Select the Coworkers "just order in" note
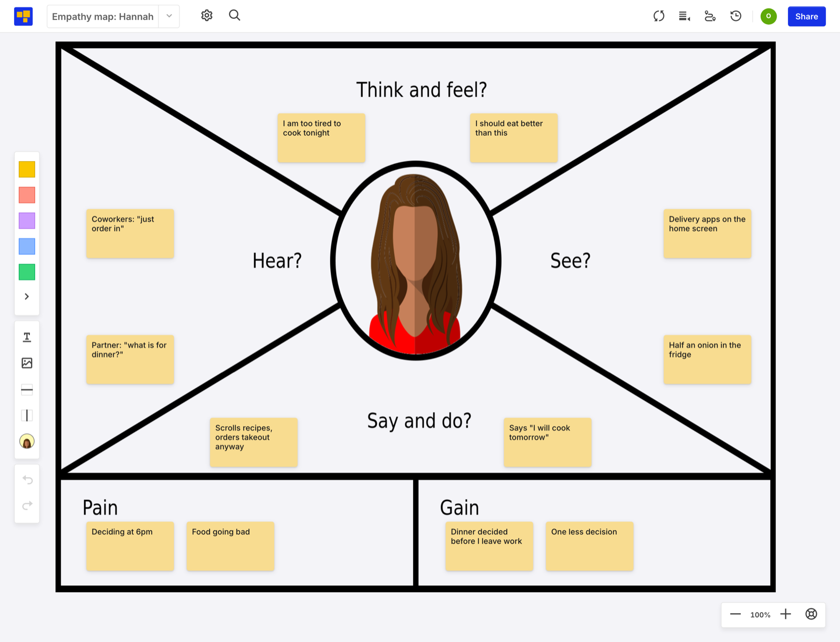Screen dimensions: 840x642 click(130, 233)
